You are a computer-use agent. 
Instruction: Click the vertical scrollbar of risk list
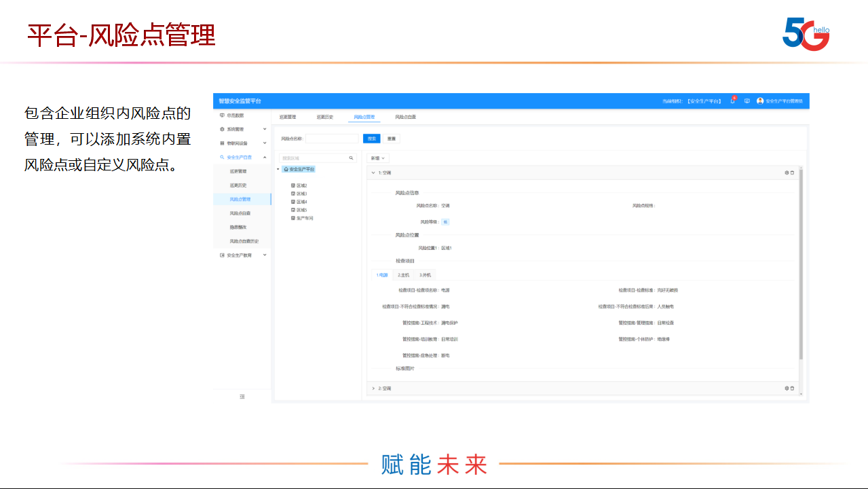point(801,265)
